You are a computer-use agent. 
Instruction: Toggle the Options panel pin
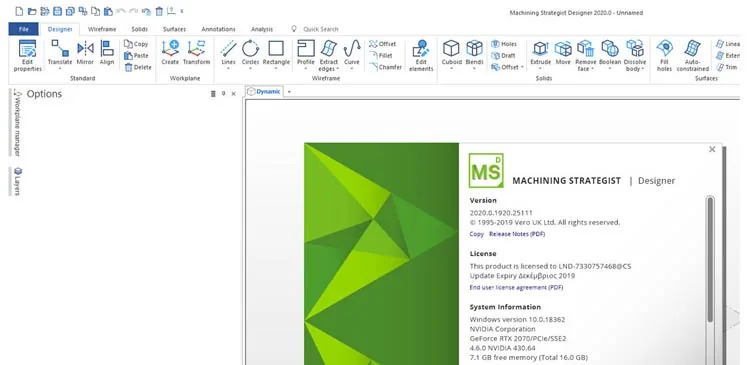point(223,94)
